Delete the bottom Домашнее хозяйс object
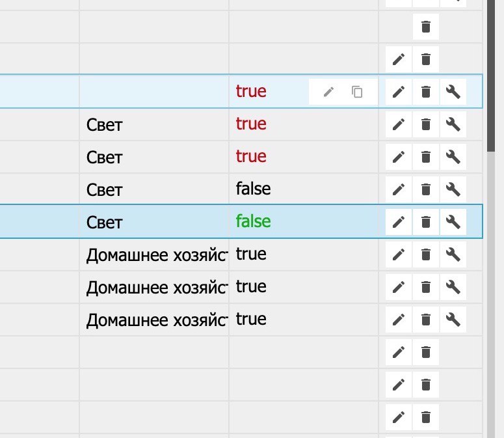Screen dimensions: 504x438 [x=425, y=320]
